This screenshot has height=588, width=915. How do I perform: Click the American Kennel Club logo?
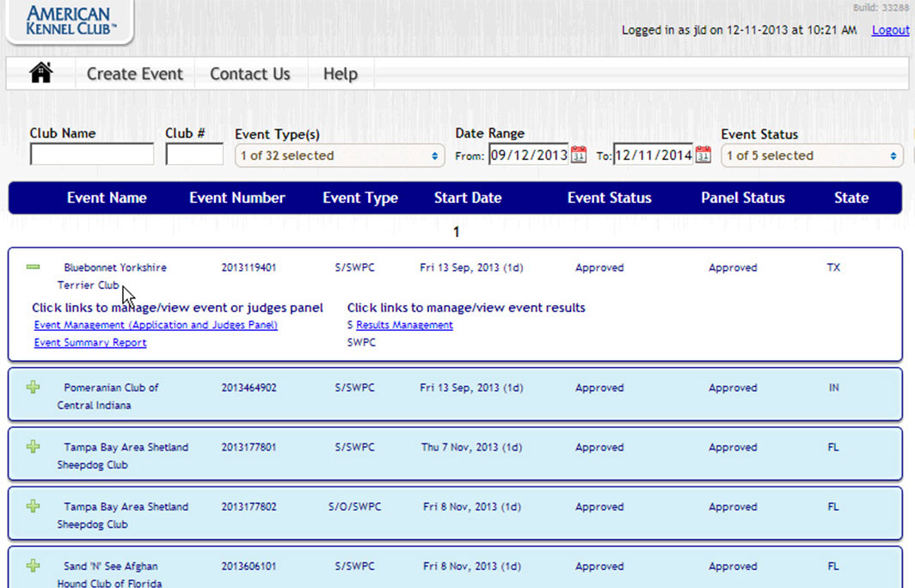coord(71,21)
